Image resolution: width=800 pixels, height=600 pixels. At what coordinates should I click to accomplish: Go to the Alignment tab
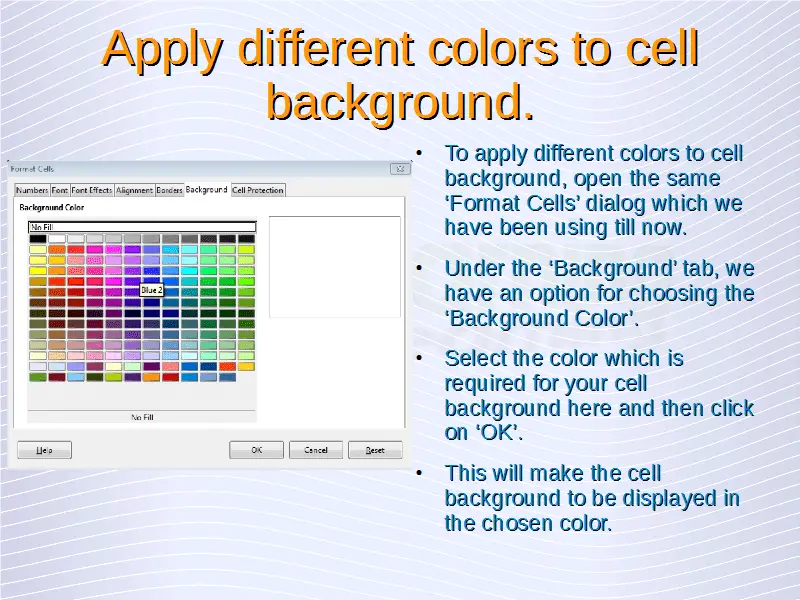134,190
